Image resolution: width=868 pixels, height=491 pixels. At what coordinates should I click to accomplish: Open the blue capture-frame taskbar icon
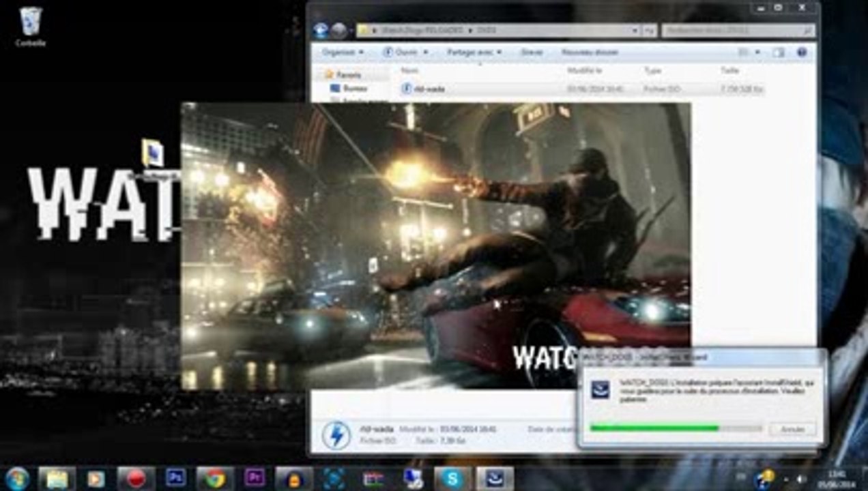(334, 479)
